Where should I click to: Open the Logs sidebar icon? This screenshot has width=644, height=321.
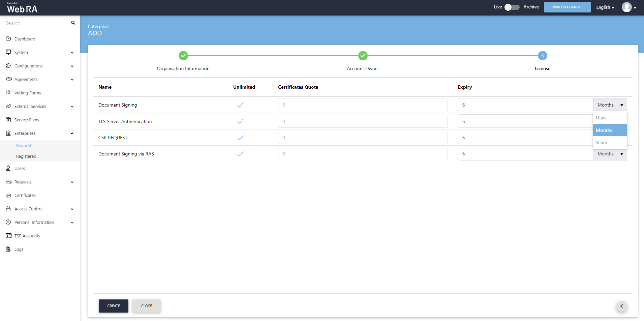click(x=8, y=249)
